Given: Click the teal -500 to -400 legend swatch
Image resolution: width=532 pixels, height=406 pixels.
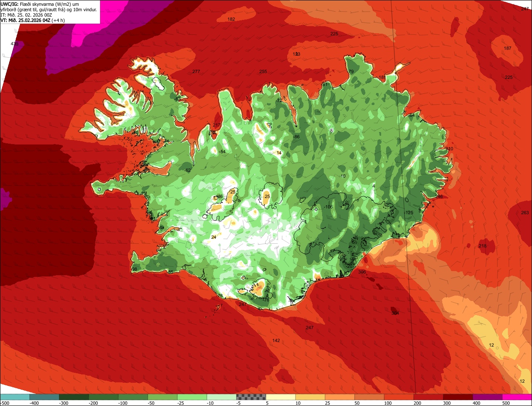Looking at the screenshot, I should pyautogui.click(x=15, y=397).
